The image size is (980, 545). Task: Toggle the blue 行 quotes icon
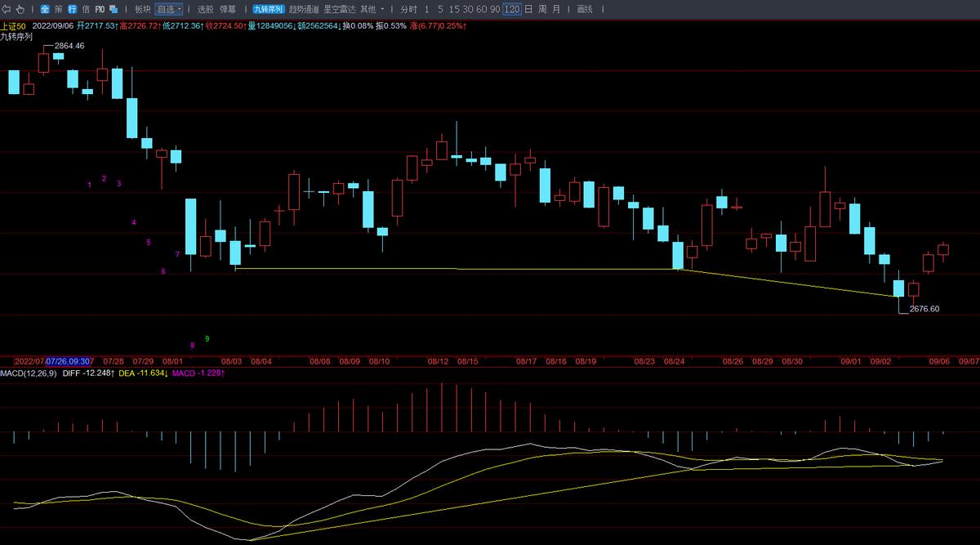pyautogui.click(x=72, y=9)
